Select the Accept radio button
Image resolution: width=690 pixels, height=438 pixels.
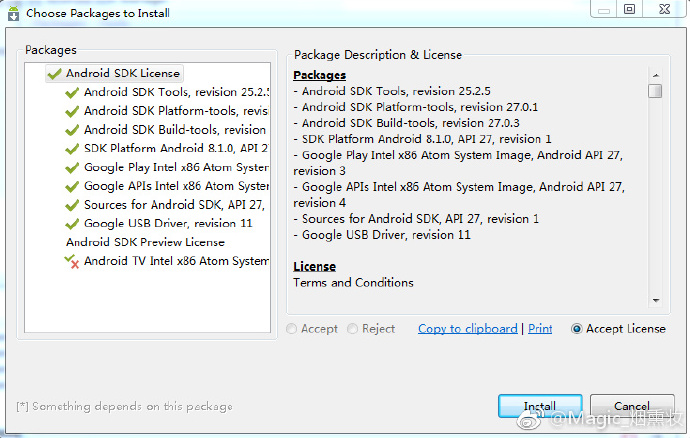click(291, 329)
